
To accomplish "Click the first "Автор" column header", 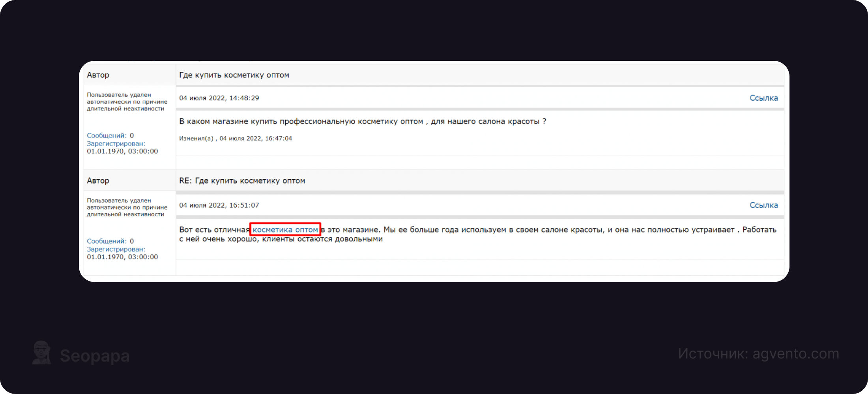I will tap(98, 75).
